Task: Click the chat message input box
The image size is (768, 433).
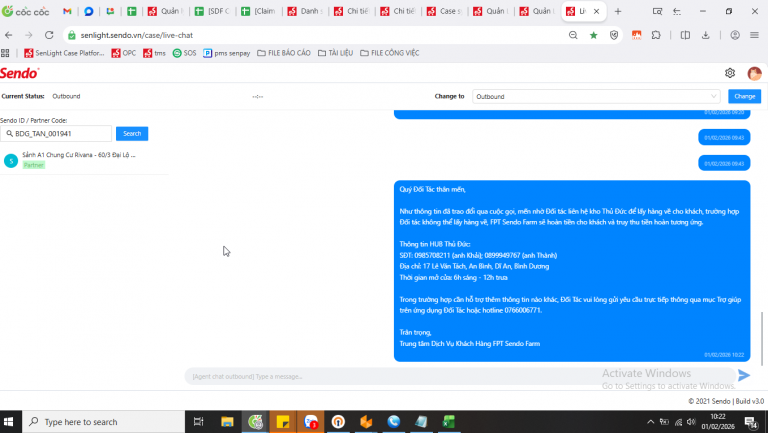Action: [x=459, y=376]
